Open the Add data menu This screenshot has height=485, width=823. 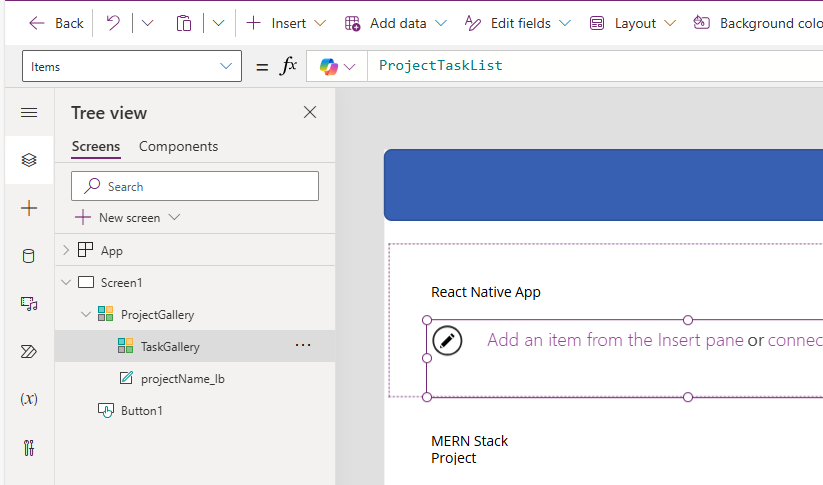tap(396, 23)
